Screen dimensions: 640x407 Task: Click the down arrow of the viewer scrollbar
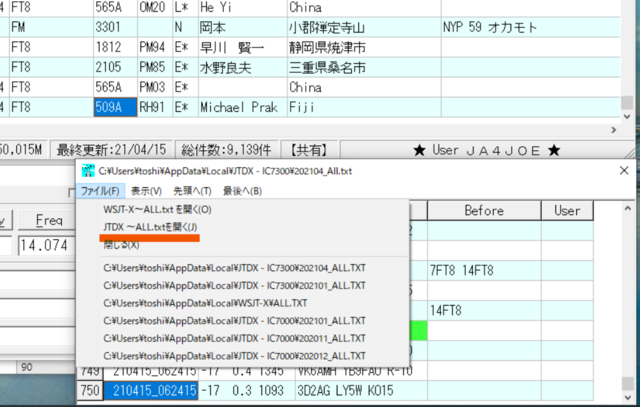coord(628,397)
